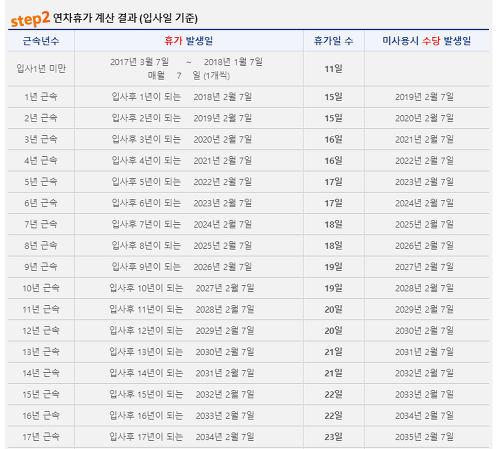
Task: Click the 16년 근속 row label
Action: coord(41,416)
